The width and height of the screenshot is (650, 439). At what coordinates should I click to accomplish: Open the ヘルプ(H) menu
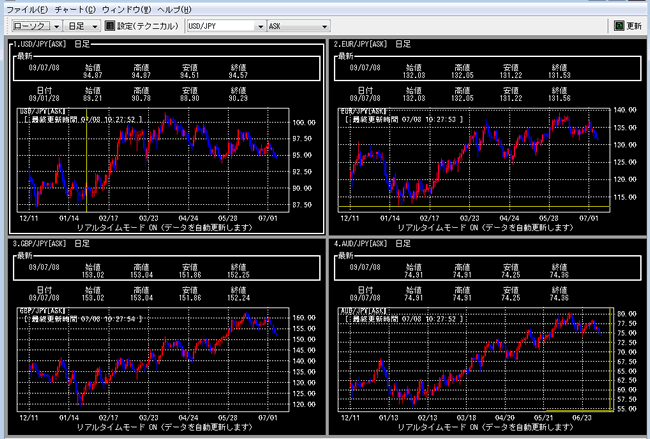click(174, 9)
